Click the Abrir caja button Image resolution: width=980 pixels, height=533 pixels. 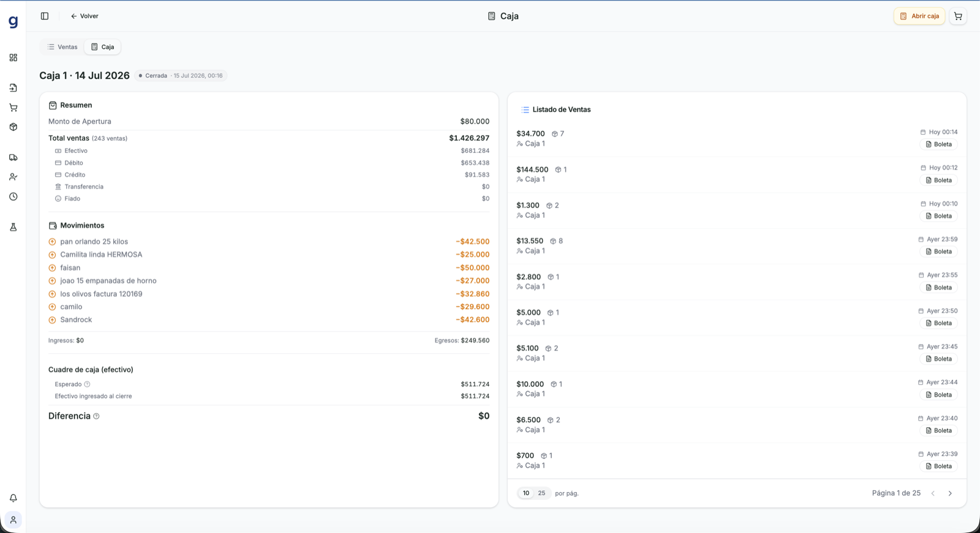coord(919,16)
